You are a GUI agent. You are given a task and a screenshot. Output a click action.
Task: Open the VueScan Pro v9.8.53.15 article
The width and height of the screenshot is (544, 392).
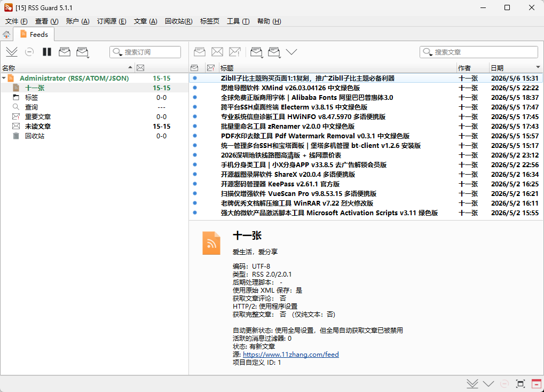point(299,194)
